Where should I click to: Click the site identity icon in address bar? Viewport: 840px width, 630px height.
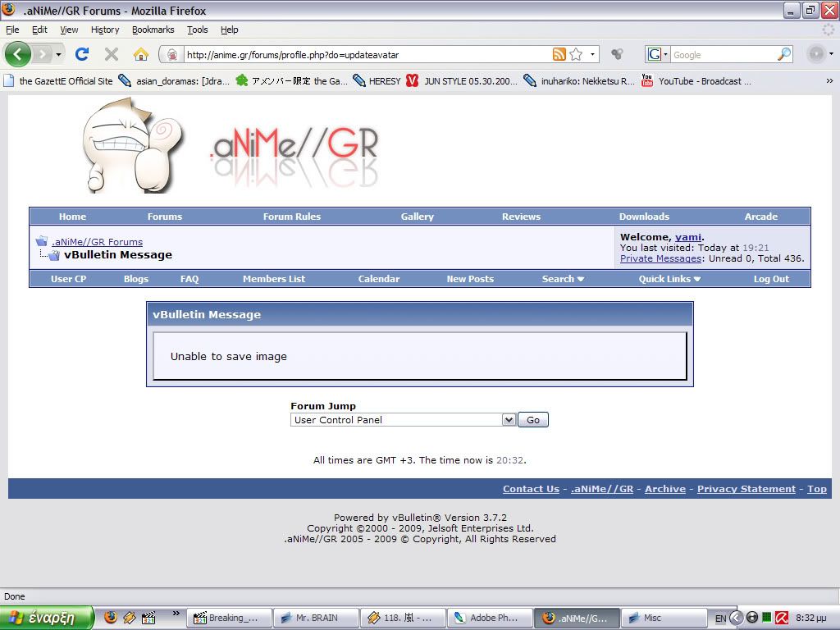click(172, 55)
